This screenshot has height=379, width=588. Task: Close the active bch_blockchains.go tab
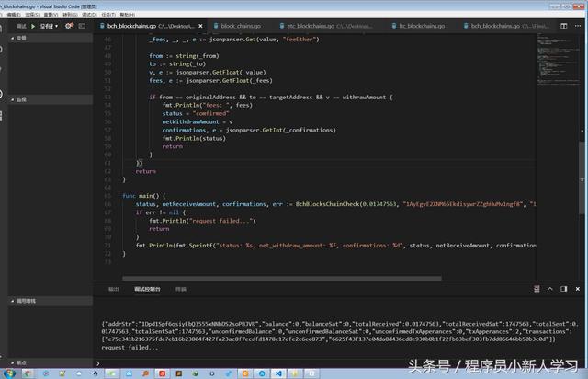pos(200,26)
